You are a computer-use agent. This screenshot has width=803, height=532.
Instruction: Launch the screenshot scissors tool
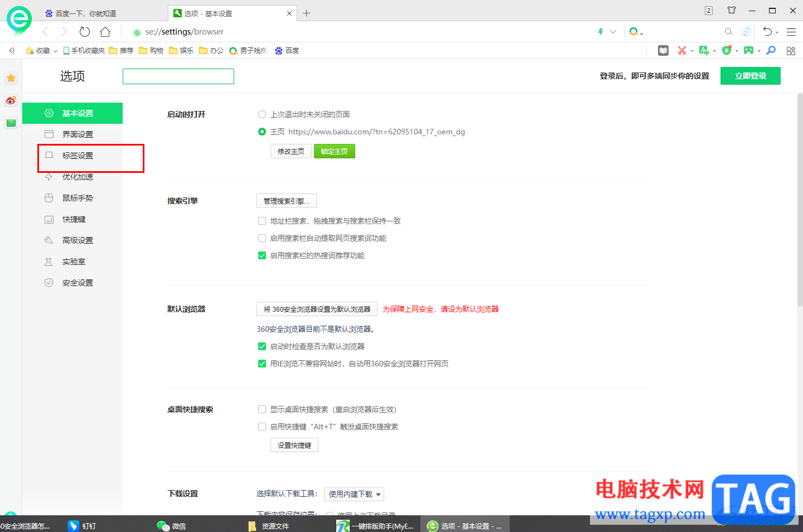[681, 50]
